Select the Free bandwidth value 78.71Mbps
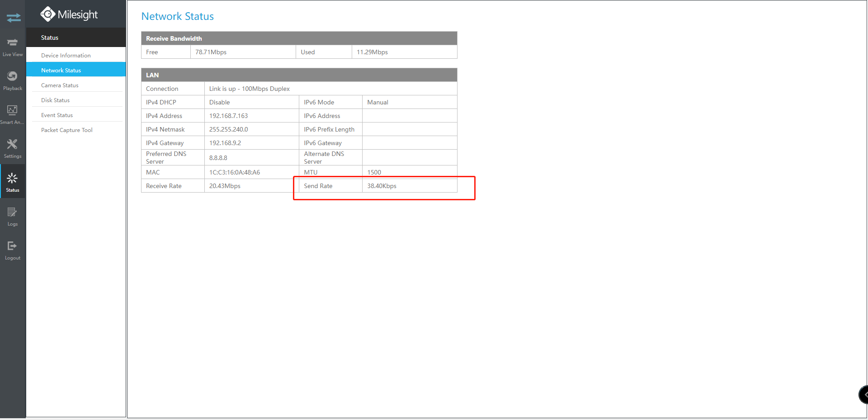The height and width of the screenshot is (420, 868). point(211,52)
